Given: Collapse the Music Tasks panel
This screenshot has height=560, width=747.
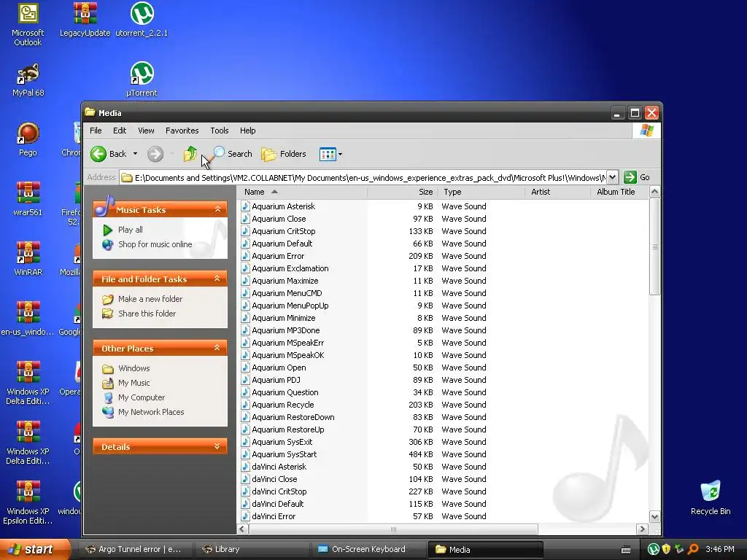Looking at the screenshot, I should (x=217, y=209).
